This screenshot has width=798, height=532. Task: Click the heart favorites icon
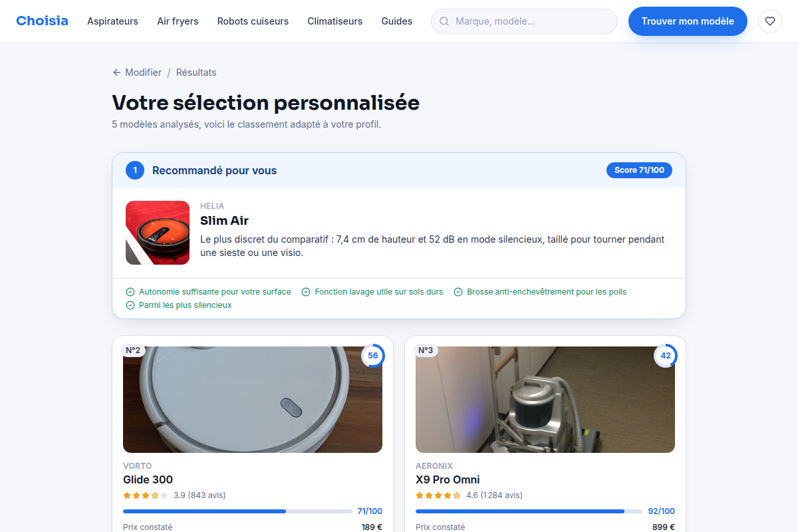pos(770,21)
